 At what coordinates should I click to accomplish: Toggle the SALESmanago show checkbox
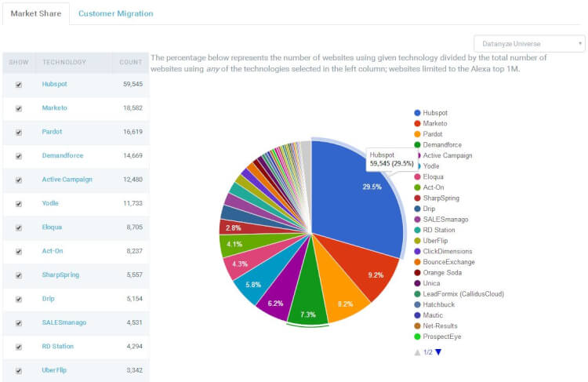(19, 323)
